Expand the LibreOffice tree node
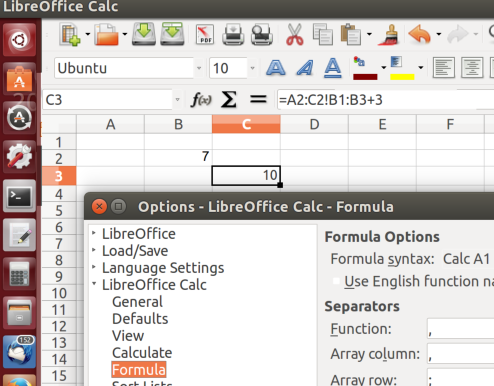Image resolution: width=494 pixels, height=386 pixels. (94, 233)
